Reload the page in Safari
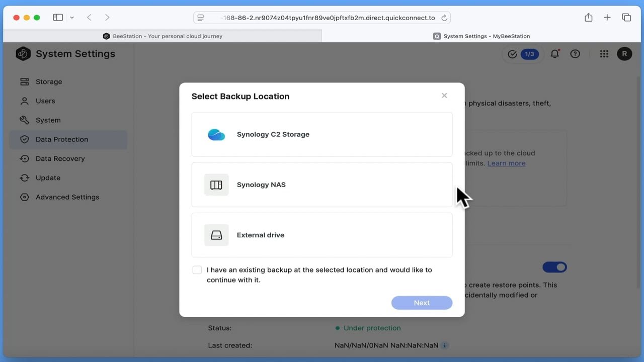The width and height of the screenshot is (644, 362). (x=444, y=18)
